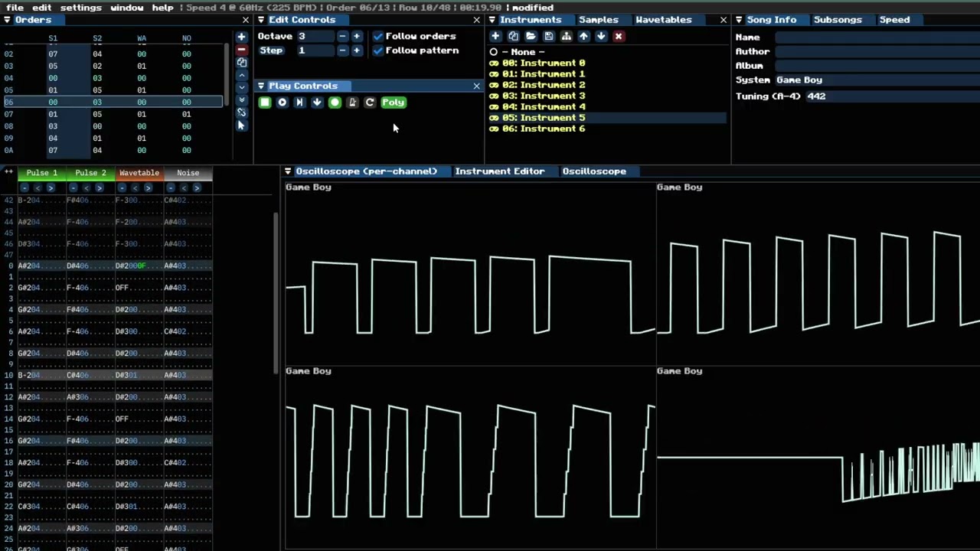Toggle Poly note input mode

(x=393, y=103)
